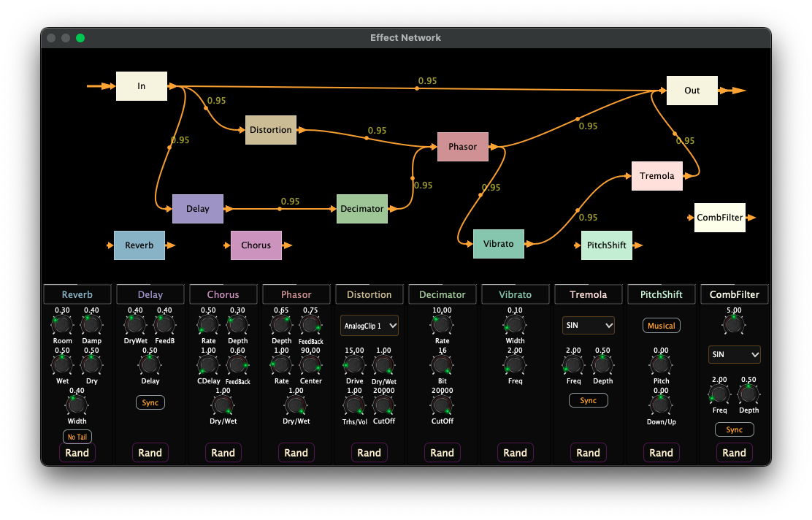Toggle Sync in the CombFilter panel
This screenshot has height=520, width=812.
pos(735,429)
